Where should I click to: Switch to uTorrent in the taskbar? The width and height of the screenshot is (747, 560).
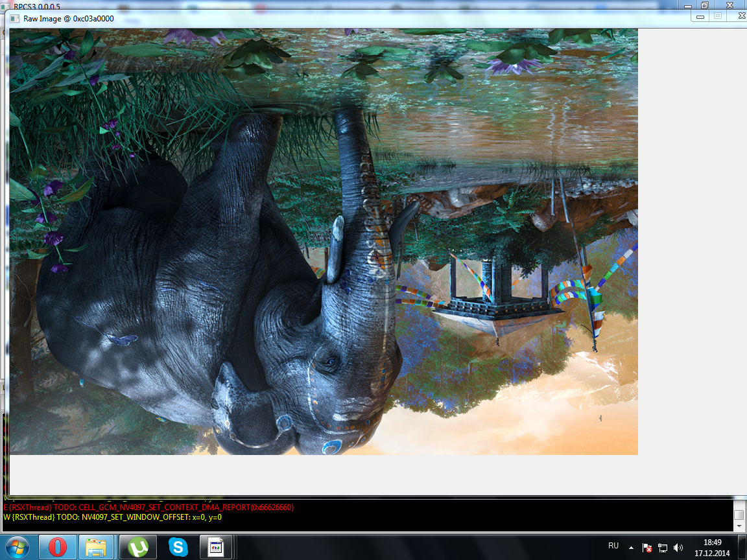[137, 547]
